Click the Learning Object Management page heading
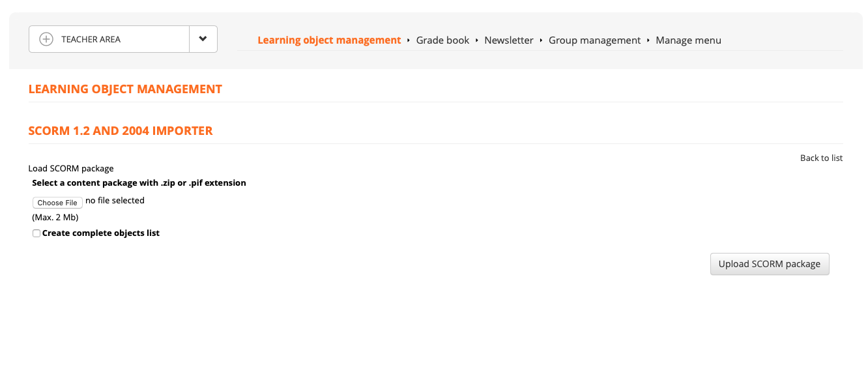 pyautogui.click(x=125, y=89)
